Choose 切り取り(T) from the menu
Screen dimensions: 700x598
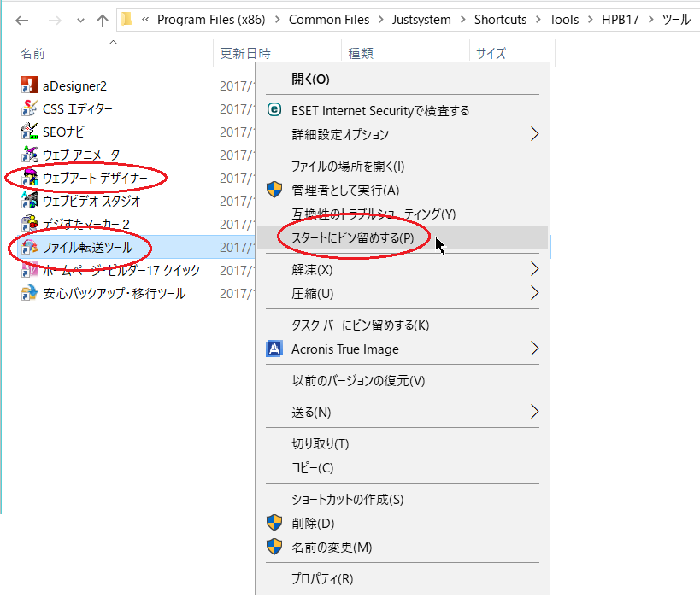pyautogui.click(x=403, y=443)
